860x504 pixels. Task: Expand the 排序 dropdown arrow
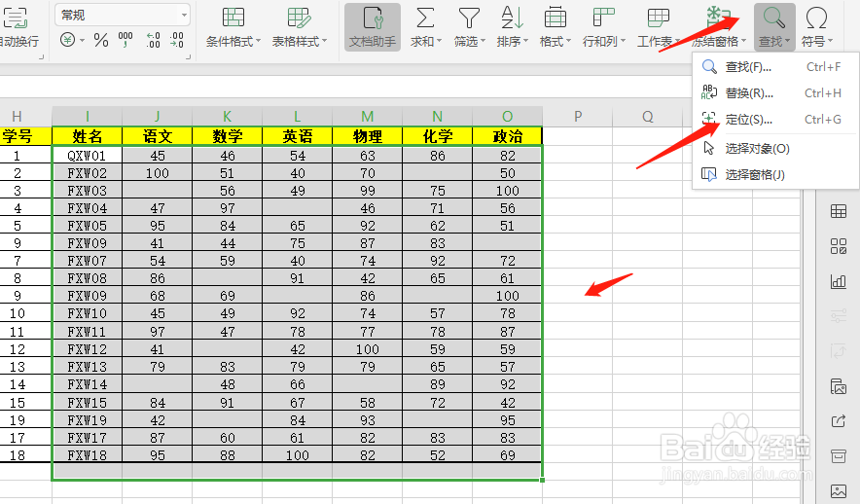click(x=525, y=41)
